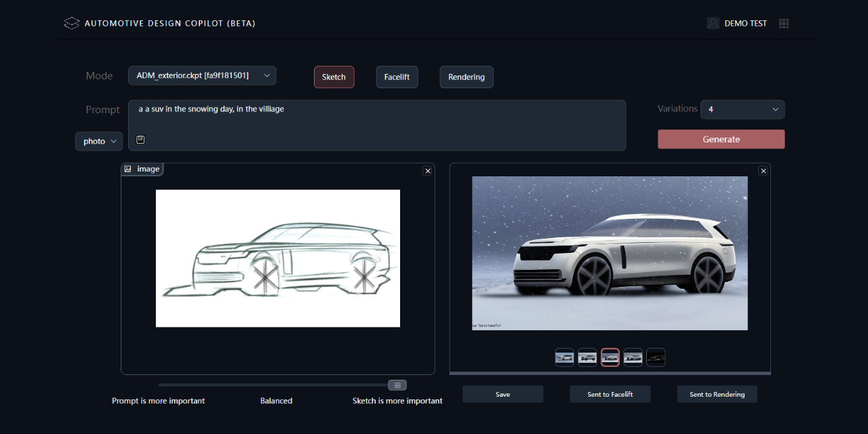The height and width of the screenshot is (434, 868).
Task: Click the grid handle on the importance slider
Action: pos(397,384)
